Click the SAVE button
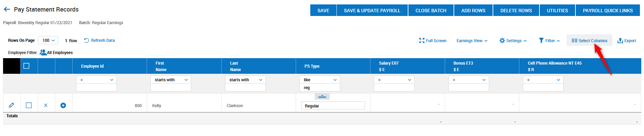This screenshot has height=136, width=644. tap(323, 10)
